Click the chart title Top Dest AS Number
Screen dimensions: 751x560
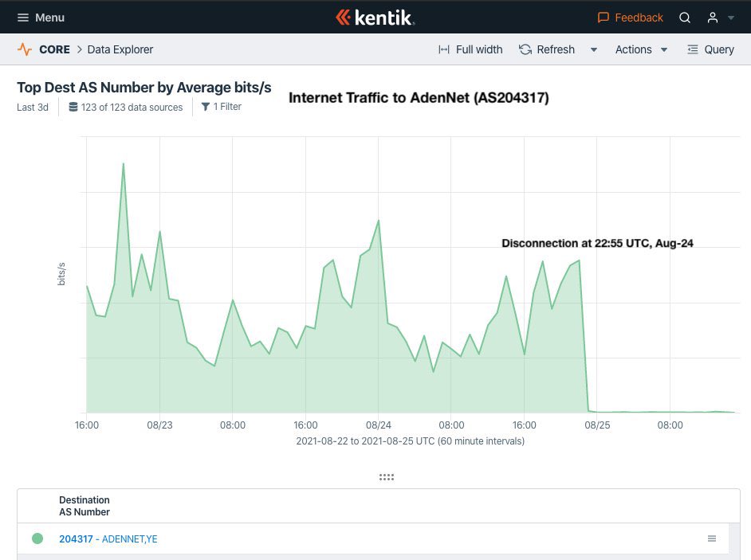144,88
